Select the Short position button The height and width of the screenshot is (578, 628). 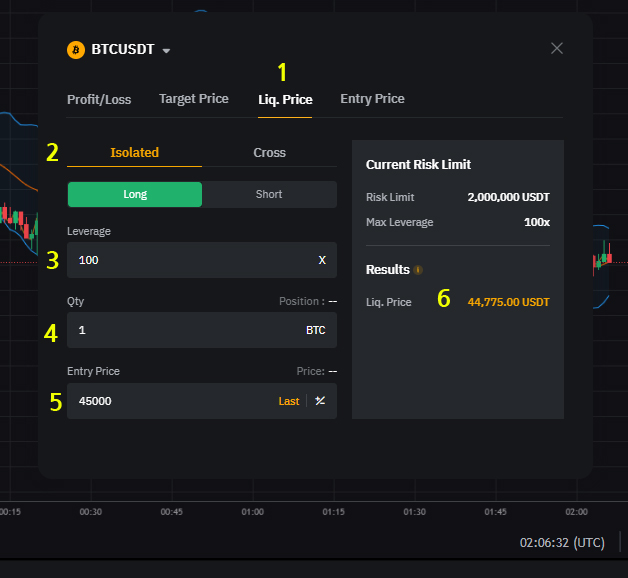coord(269,194)
